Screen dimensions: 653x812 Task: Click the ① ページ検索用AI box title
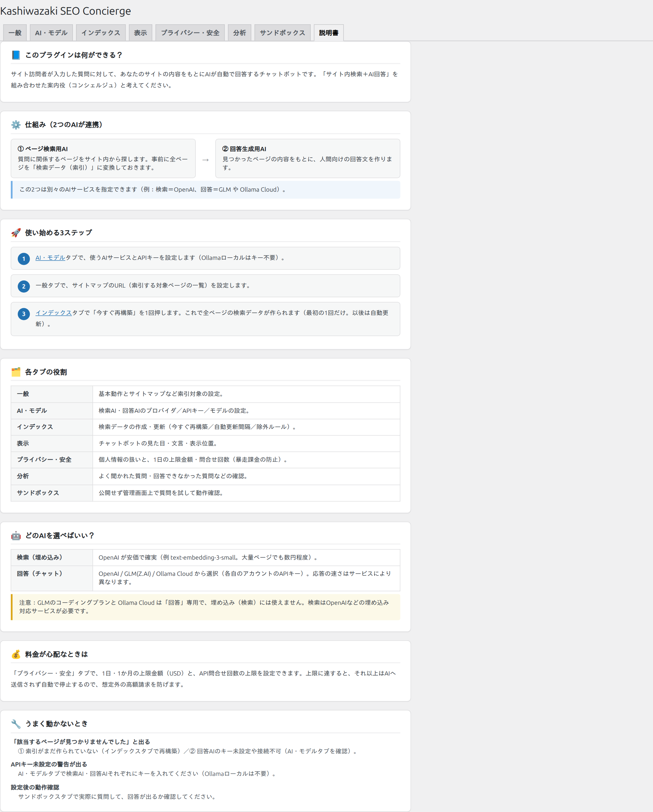[x=43, y=149]
